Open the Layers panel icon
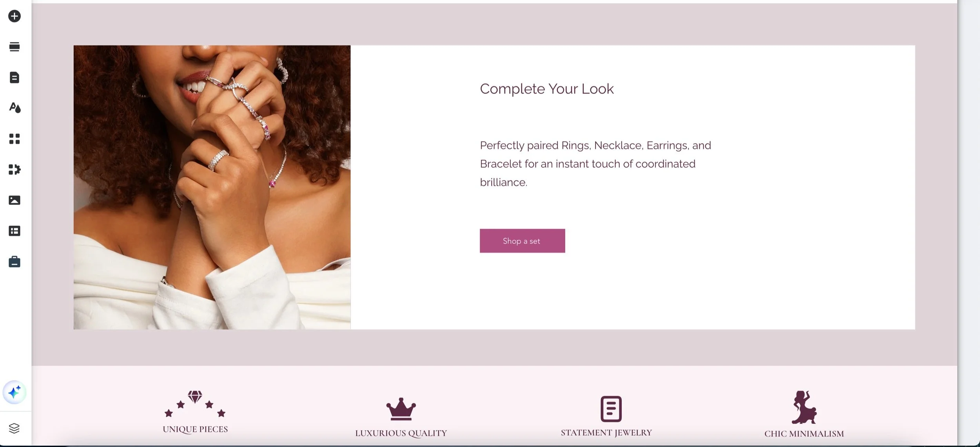Screen dimensions: 980x447 click(x=14, y=428)
